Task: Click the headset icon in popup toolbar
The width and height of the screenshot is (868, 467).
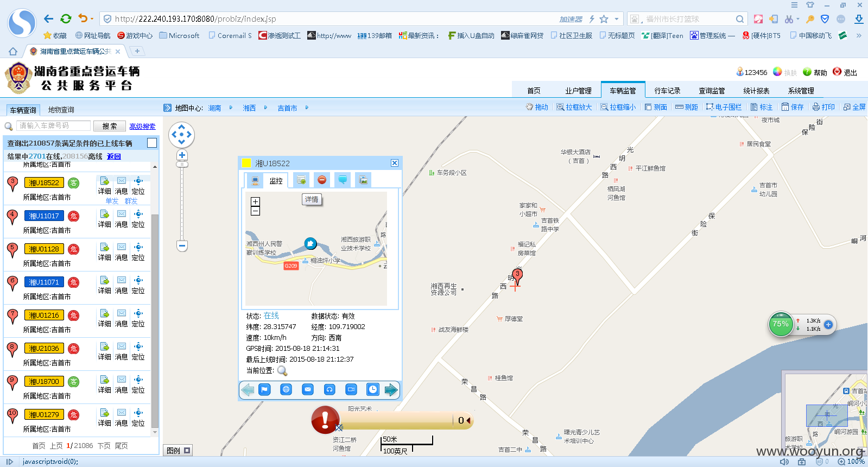Action: coord(330,389)
